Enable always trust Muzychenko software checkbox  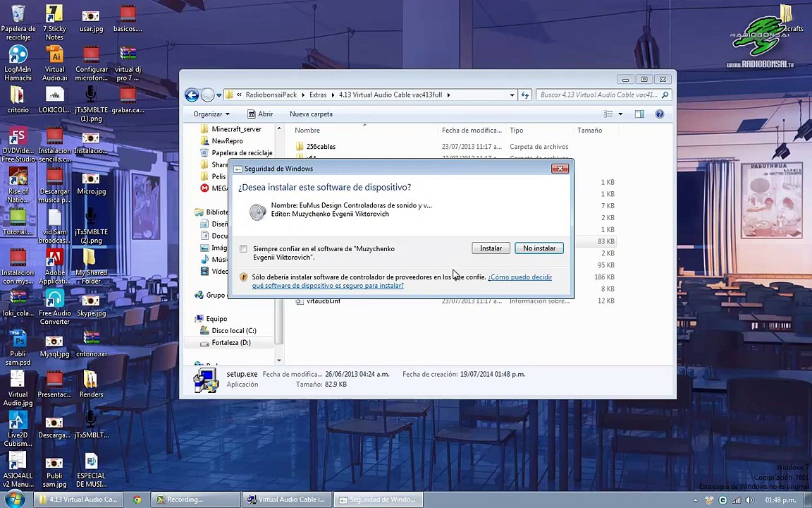(x=243, y=249)
